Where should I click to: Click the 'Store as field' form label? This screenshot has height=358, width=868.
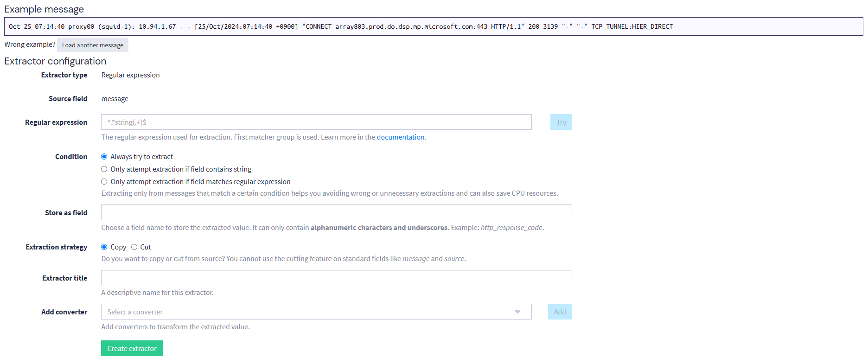[x=66, y=213]
